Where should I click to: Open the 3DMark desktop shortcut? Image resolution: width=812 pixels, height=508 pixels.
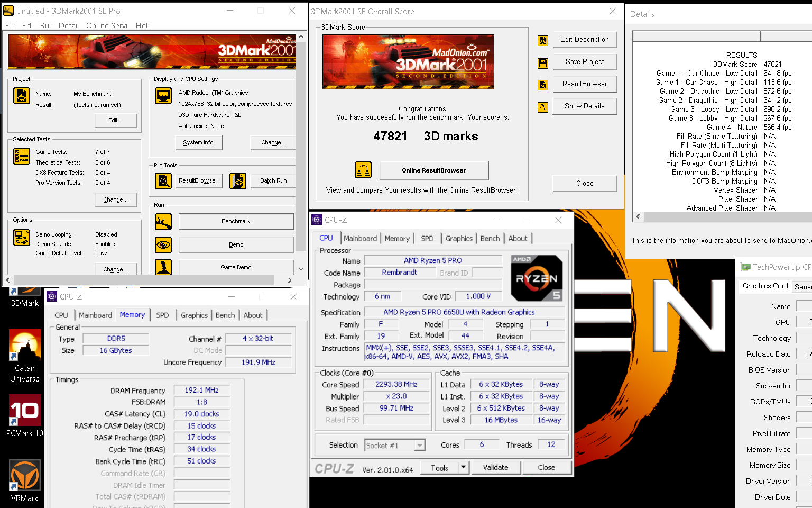tap(25, 298)
